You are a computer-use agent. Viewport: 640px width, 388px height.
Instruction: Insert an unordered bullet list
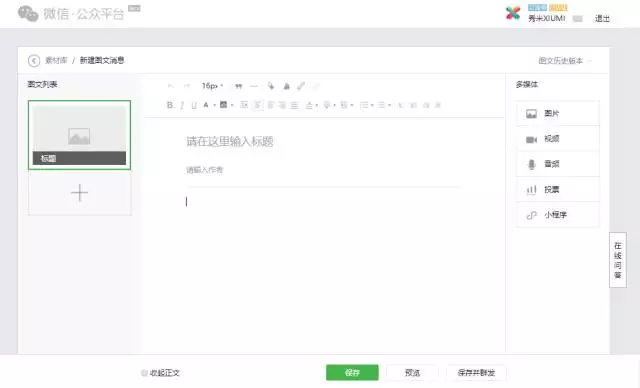381,105
